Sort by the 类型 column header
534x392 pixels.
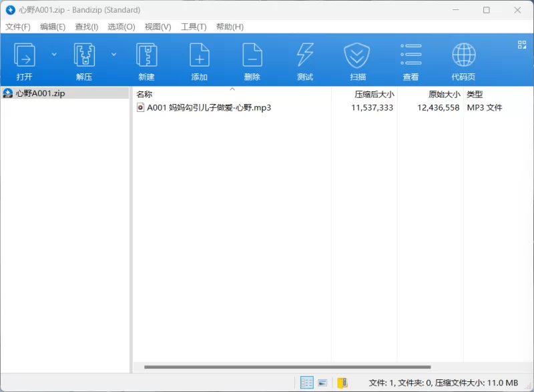475,94
